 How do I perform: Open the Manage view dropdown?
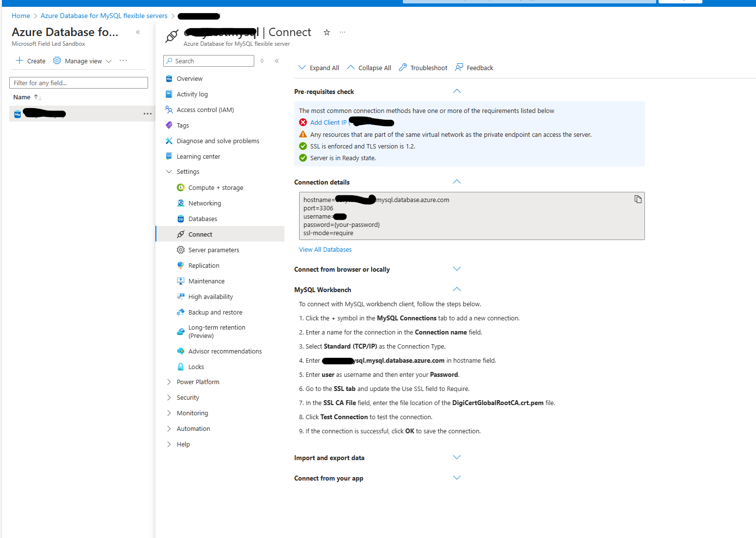coord(83,61)
